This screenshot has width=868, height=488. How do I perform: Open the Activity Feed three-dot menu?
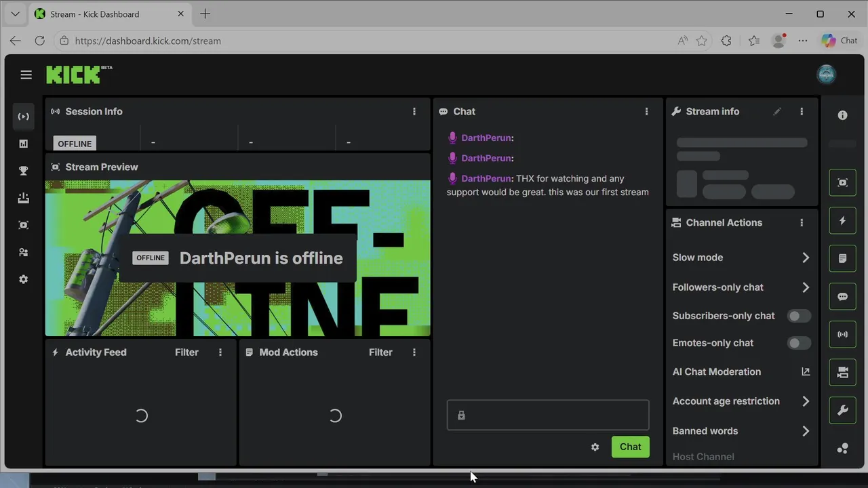(x=220, y=352)
